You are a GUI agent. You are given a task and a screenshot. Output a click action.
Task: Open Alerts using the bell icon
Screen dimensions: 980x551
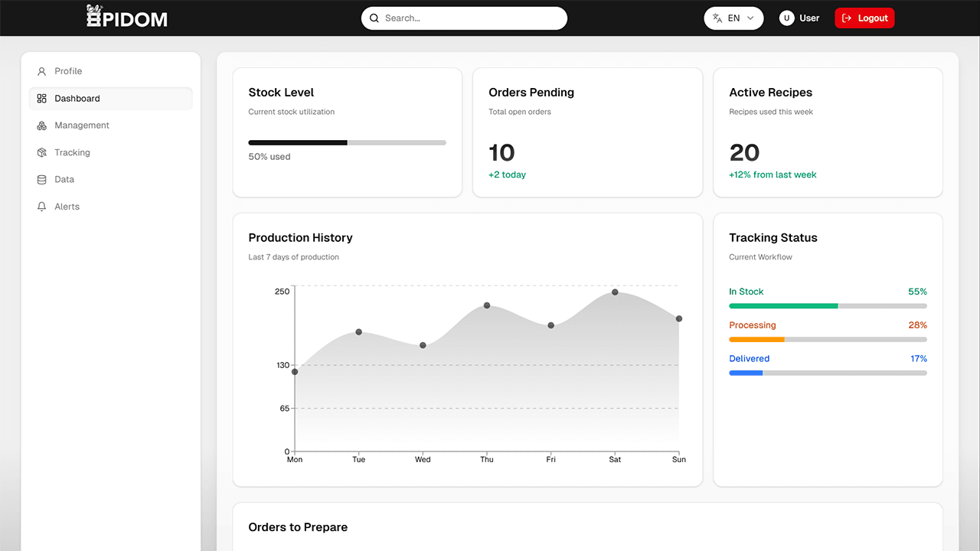(x=41, y=206)
